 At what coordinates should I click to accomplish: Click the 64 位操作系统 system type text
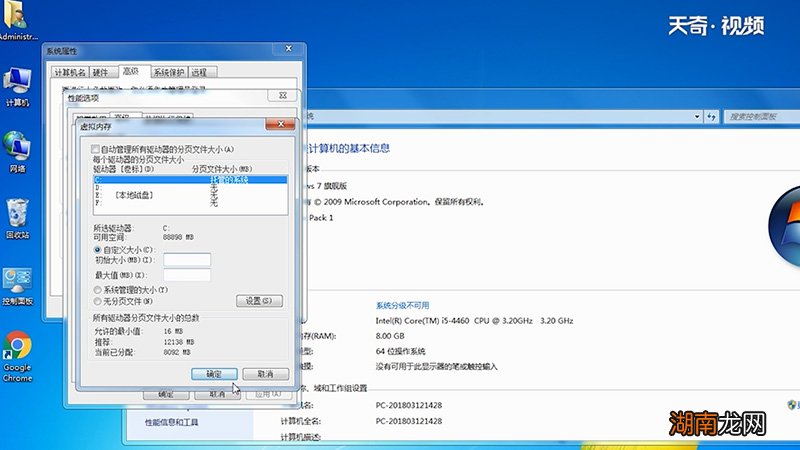tap(401, 352)
